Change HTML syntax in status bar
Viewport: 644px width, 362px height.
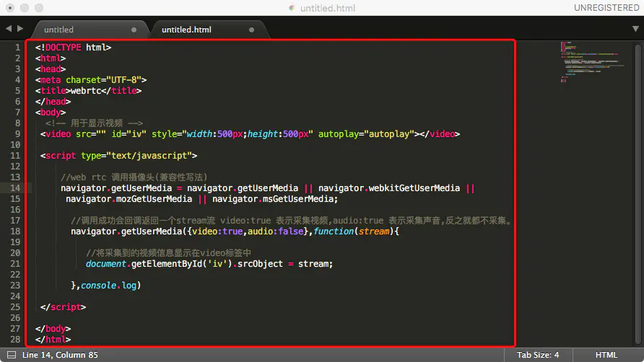tap(606, 355)
